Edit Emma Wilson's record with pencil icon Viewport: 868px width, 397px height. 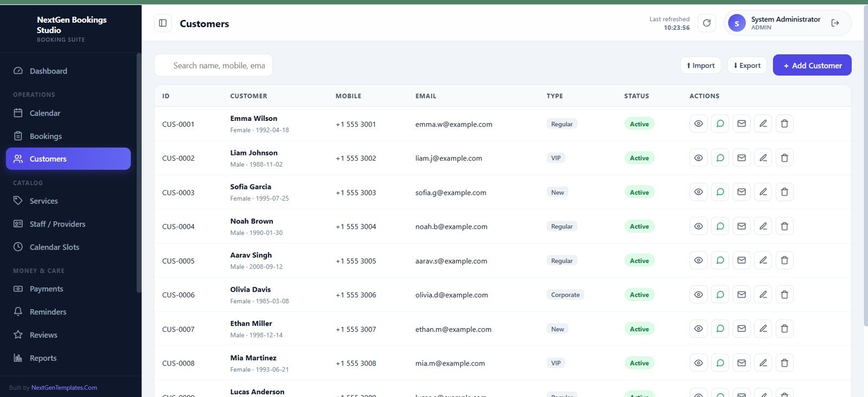[x=763, y=124]
